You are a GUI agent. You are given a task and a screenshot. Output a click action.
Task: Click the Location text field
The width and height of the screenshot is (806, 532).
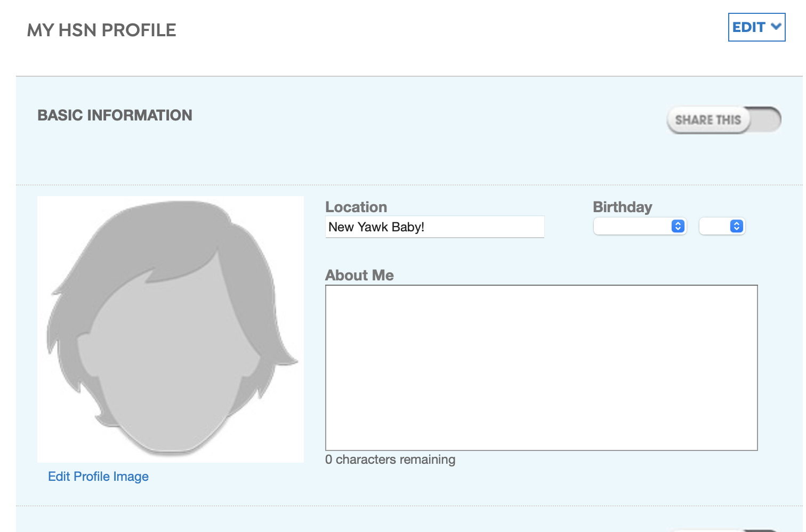434,227
